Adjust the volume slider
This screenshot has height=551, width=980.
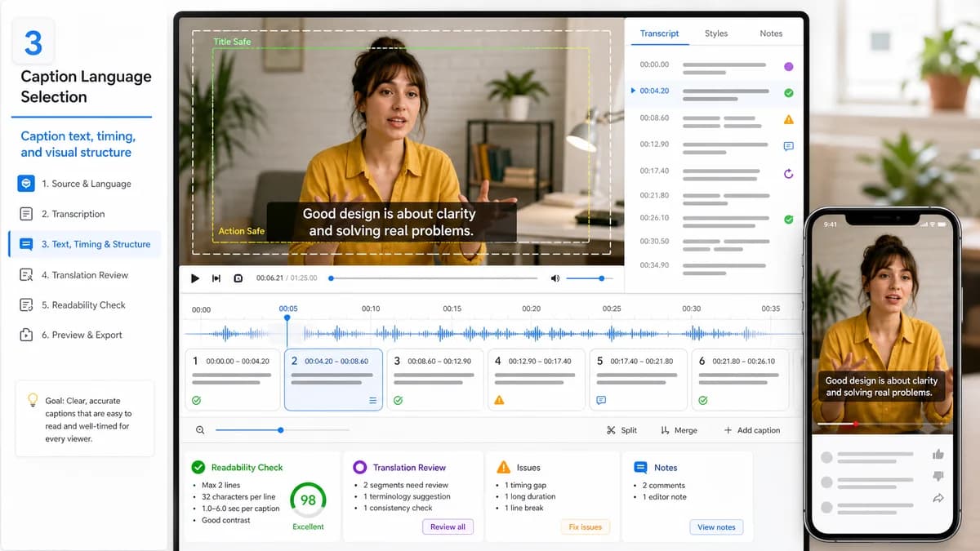pos(590,278)
